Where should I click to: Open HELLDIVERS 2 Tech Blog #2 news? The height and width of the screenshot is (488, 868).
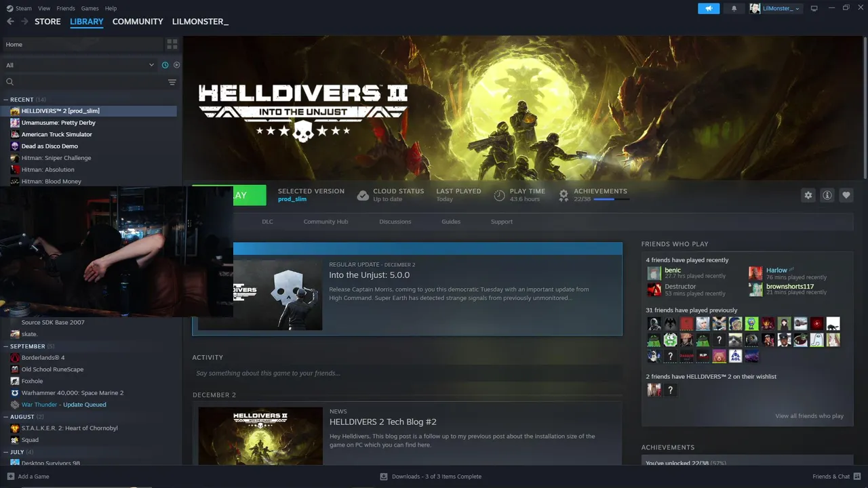point(382,422)
